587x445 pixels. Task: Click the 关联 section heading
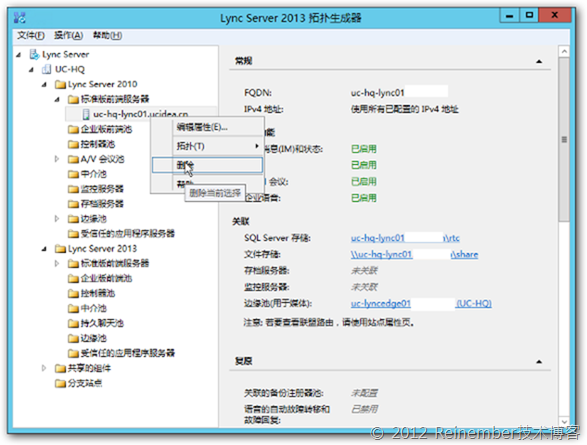point(241,222)
